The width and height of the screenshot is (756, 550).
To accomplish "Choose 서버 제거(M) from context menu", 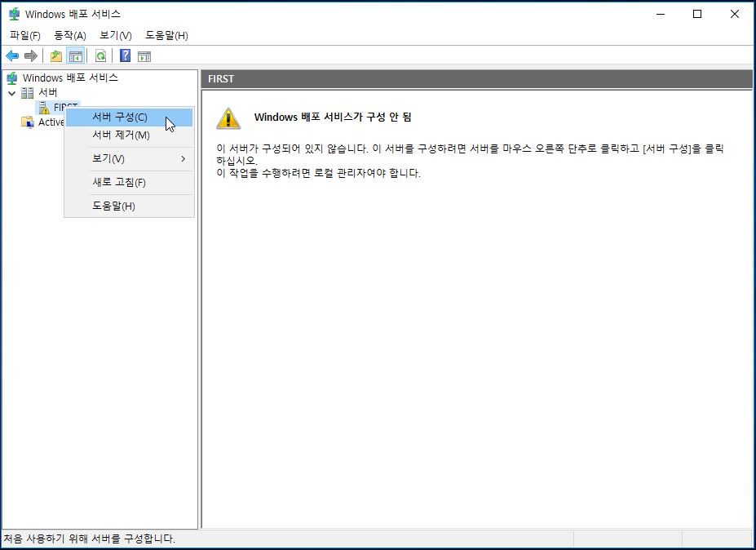I will (x=129, y=135).
